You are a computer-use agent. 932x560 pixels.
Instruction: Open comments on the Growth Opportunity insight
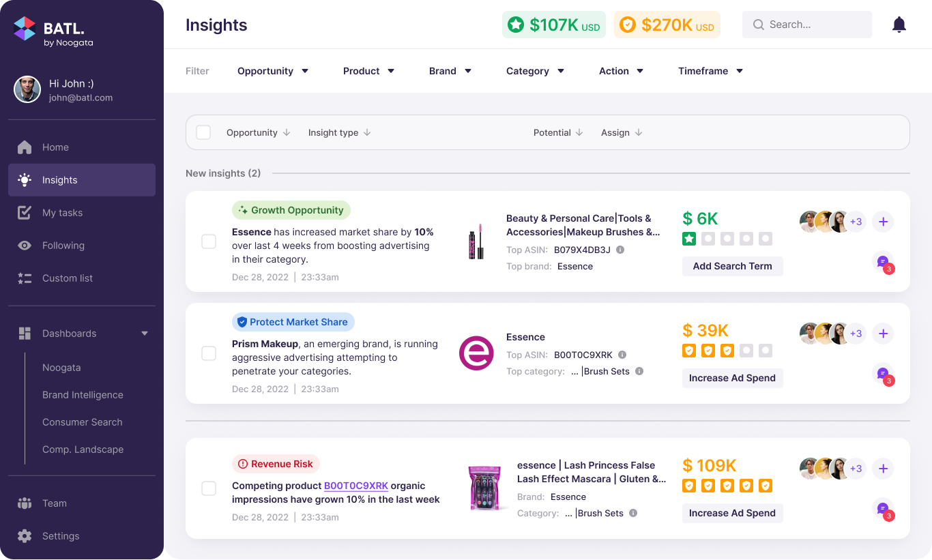[x=883, y=263]
